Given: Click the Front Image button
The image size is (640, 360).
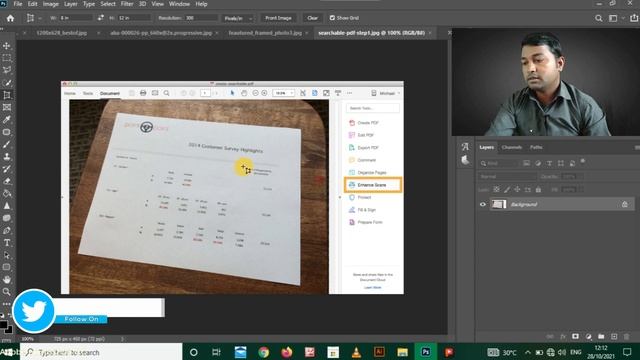Looking at the screenshot, I should point(278,18).
